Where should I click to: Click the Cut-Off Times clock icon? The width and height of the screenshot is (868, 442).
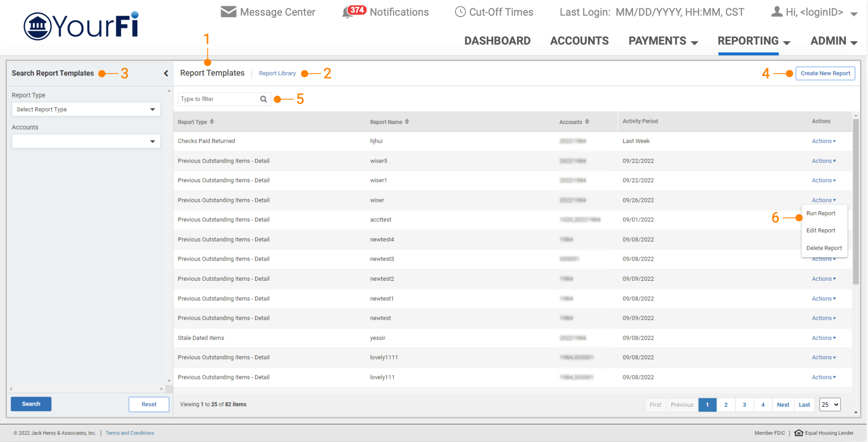[x=460, y=12]
